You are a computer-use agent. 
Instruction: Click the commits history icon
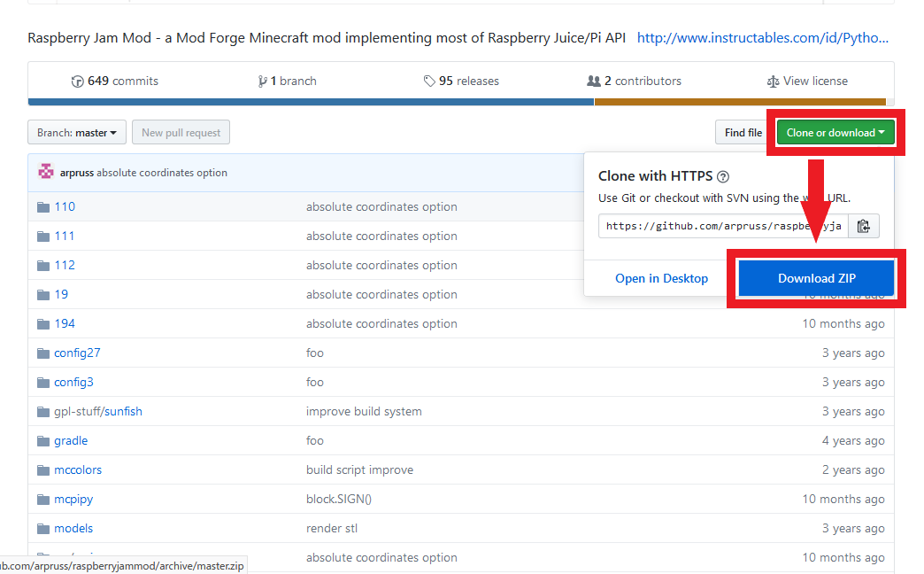pos(78,81)
